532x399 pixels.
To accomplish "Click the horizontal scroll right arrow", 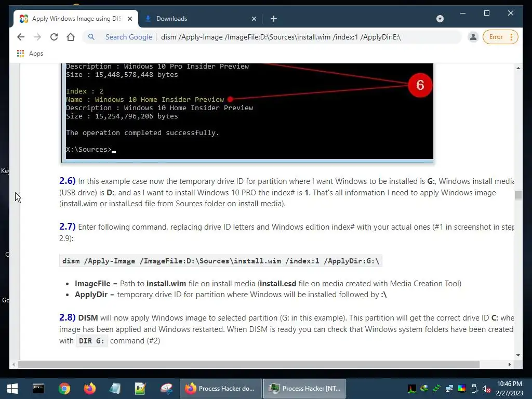I will click(509, 364).
